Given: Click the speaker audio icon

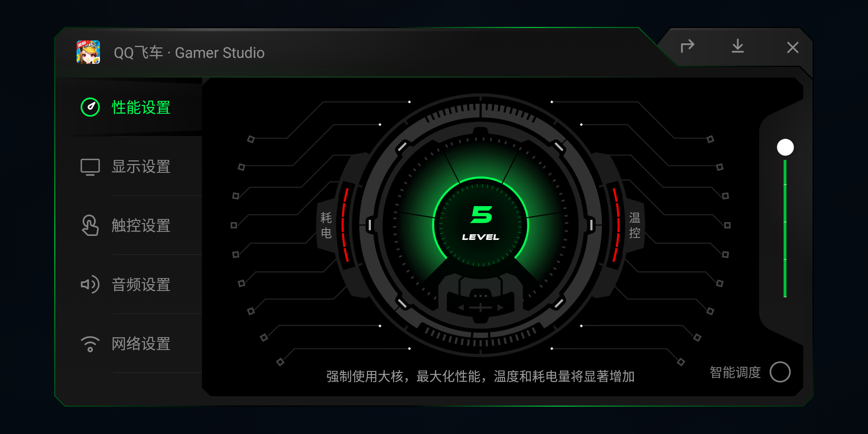Looking at the screenshot, I should pyautogui.click(x=90, y=285).
